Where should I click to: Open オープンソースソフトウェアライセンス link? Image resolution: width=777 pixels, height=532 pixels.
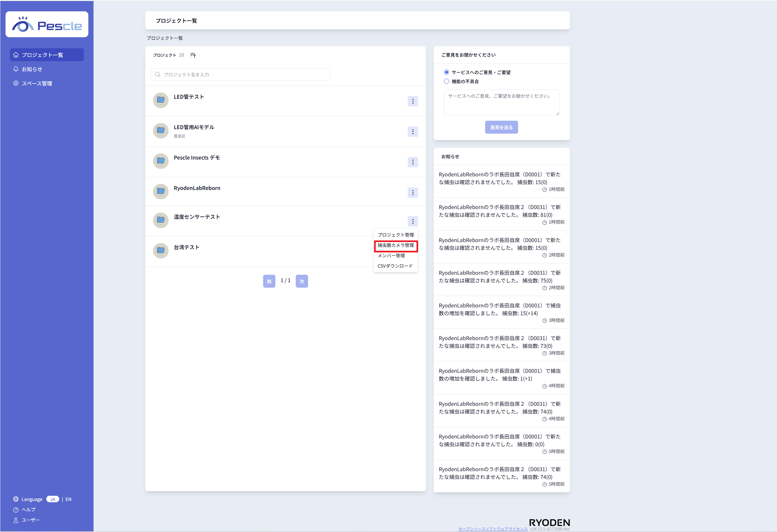coord(493,529)
